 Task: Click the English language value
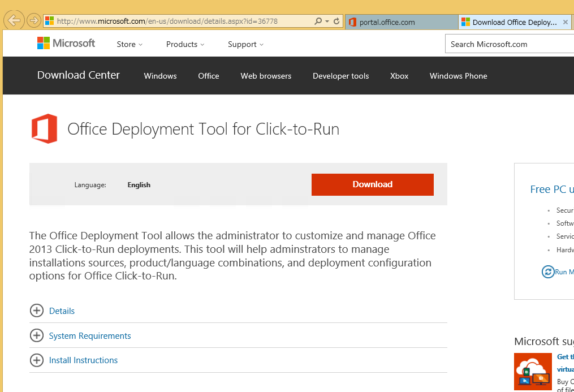139,185
